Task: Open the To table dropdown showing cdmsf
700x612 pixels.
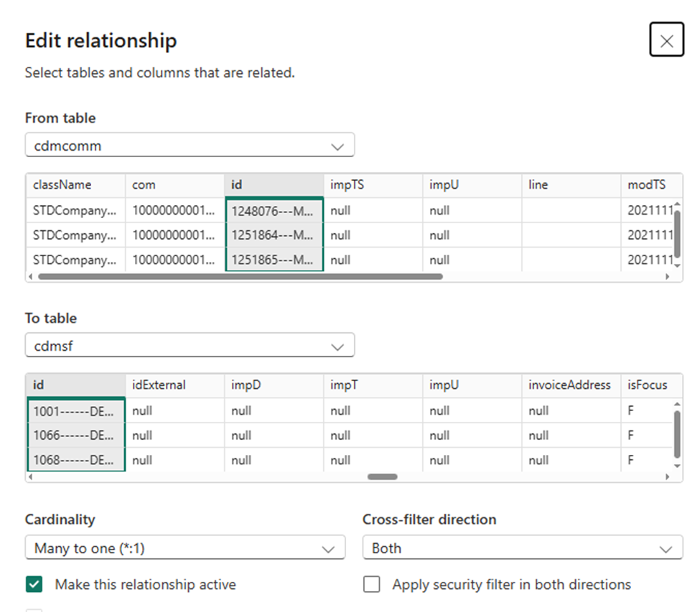Action: (x=190, y=345)
